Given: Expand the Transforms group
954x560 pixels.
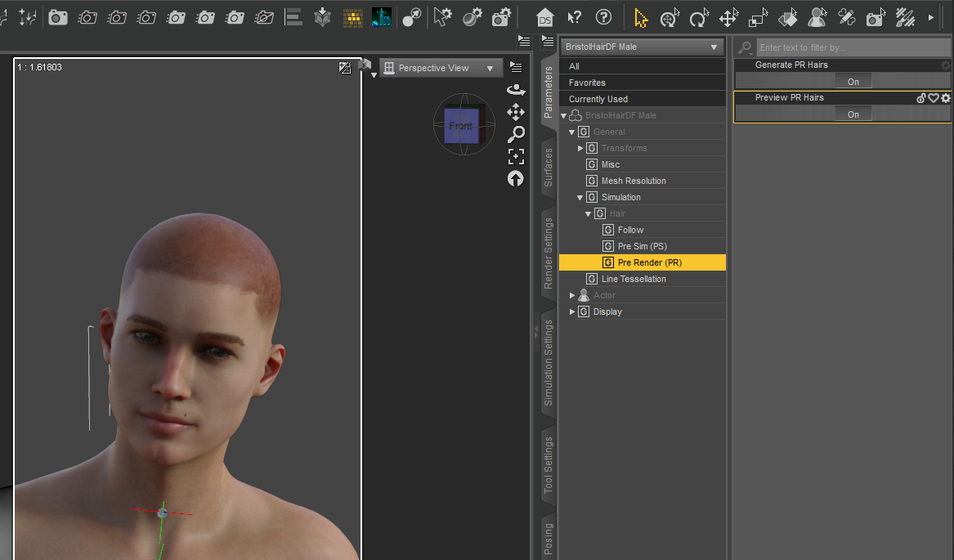Looking at the screenshot, I should coord(580,148).
